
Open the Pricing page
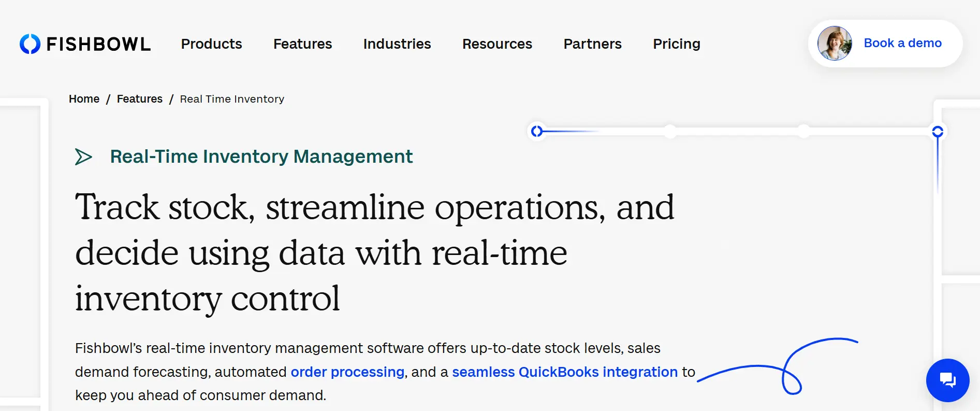click(x=676, y=44)
